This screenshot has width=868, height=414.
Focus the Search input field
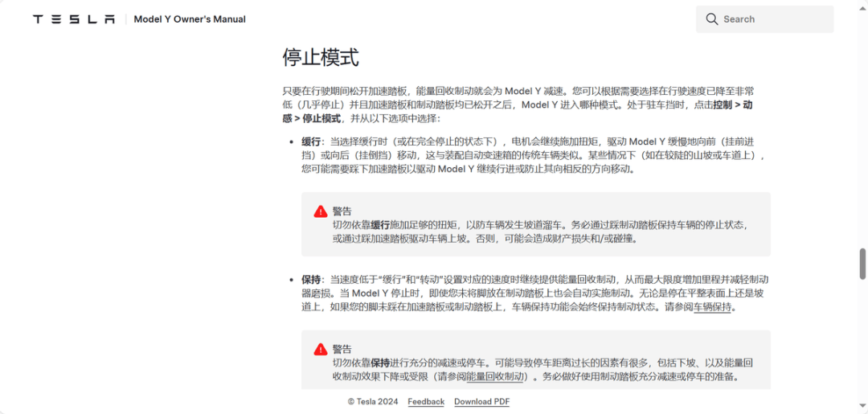772,19
